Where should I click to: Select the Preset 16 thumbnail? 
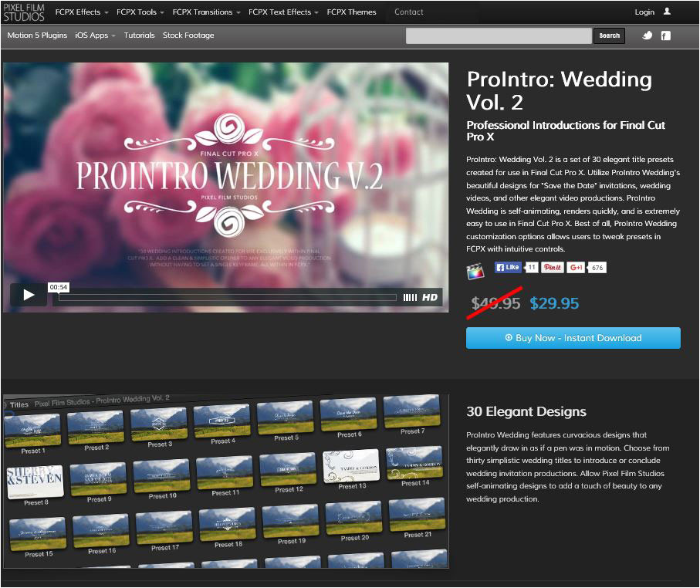[101, 530]
